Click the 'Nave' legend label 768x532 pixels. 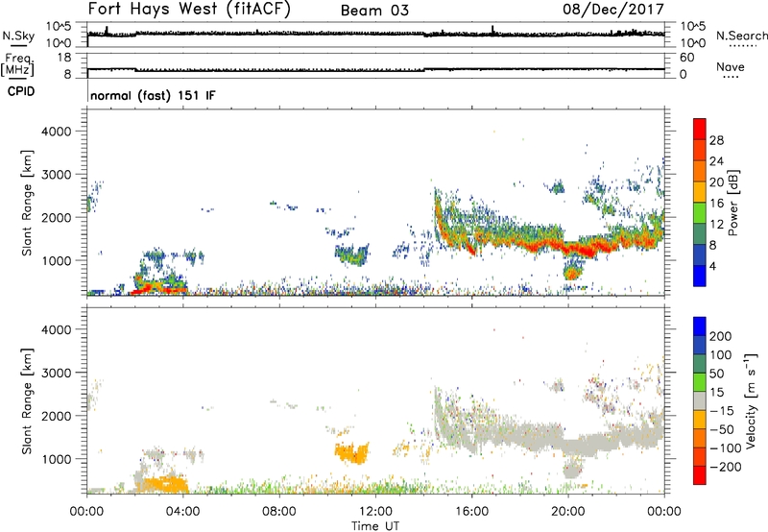[x=731, y=66]
